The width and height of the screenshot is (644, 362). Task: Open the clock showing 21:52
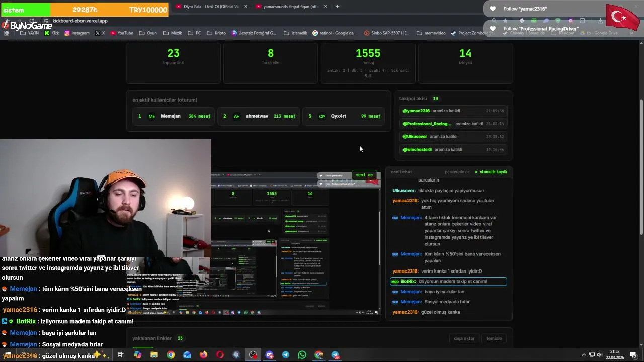(615, 355)
